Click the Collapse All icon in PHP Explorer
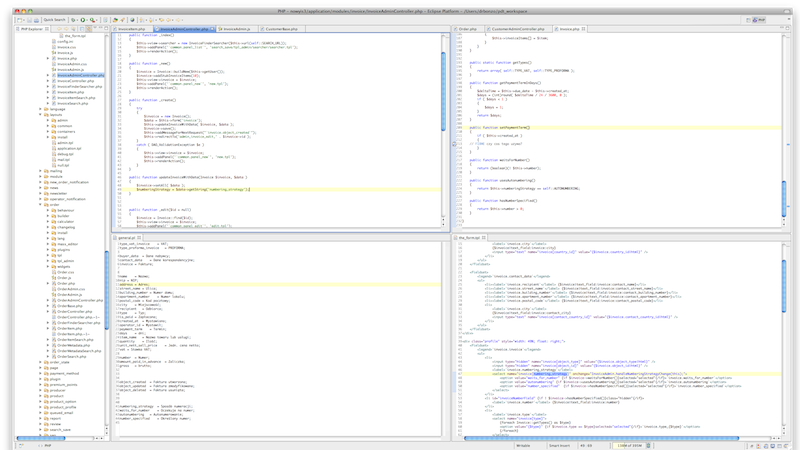Screen dimensions: 800x450 click(x=84, y=30)
